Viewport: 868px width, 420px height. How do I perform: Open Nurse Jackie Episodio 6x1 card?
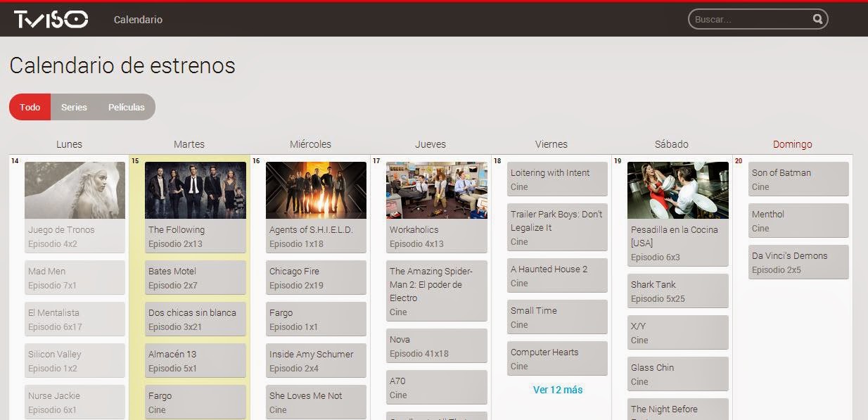75,402
